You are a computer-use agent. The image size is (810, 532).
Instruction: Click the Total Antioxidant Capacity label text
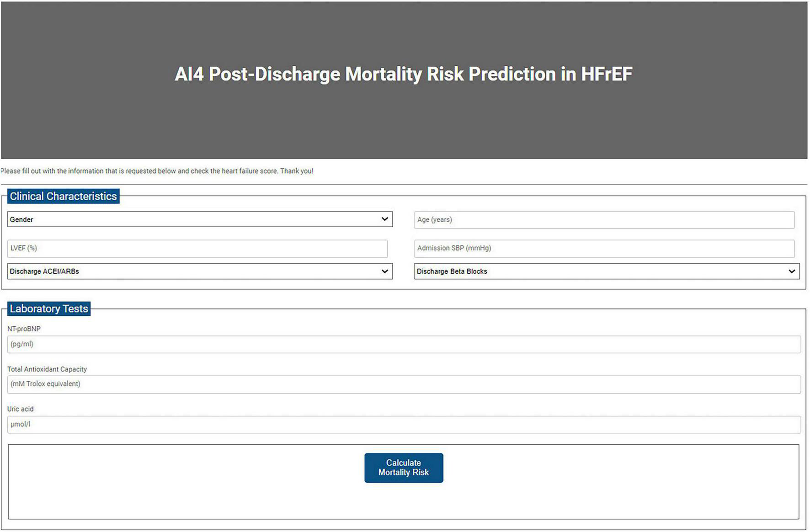tap(47, 369)
